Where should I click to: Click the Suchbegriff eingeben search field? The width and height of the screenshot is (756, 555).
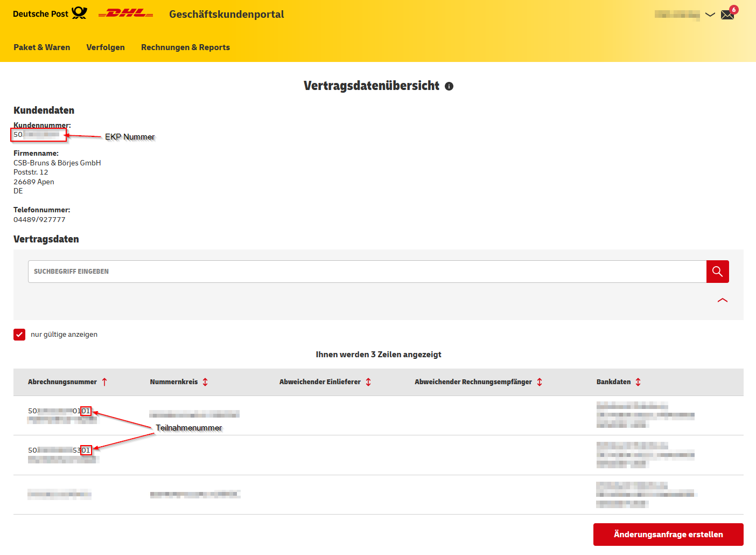click(367, 272)
